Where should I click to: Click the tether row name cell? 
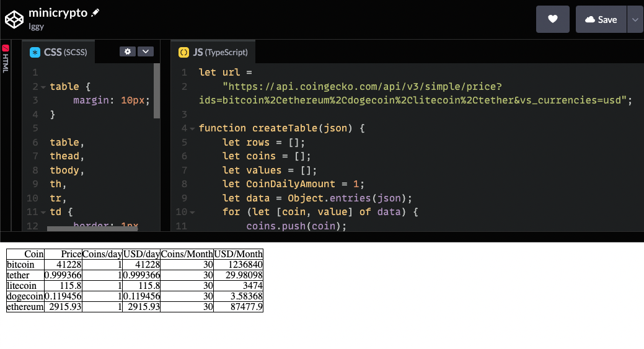tap(25, 275)
